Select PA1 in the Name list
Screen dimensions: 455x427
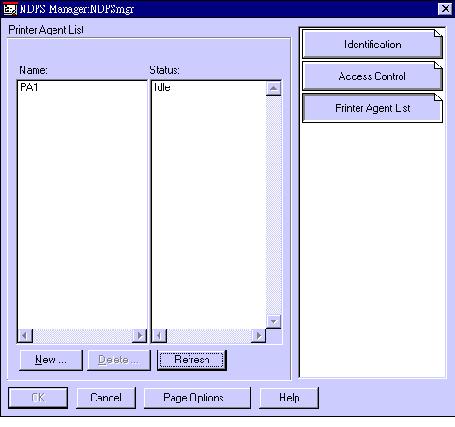(29, 87)
